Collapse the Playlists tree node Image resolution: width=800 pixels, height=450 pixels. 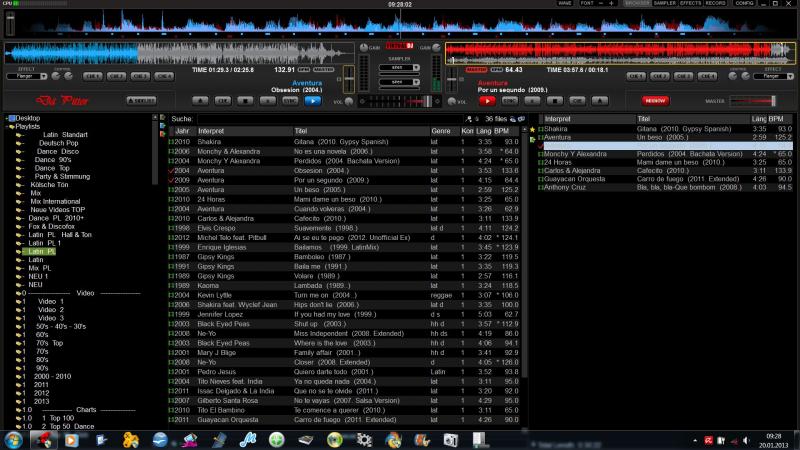click(x=7, y=127)
